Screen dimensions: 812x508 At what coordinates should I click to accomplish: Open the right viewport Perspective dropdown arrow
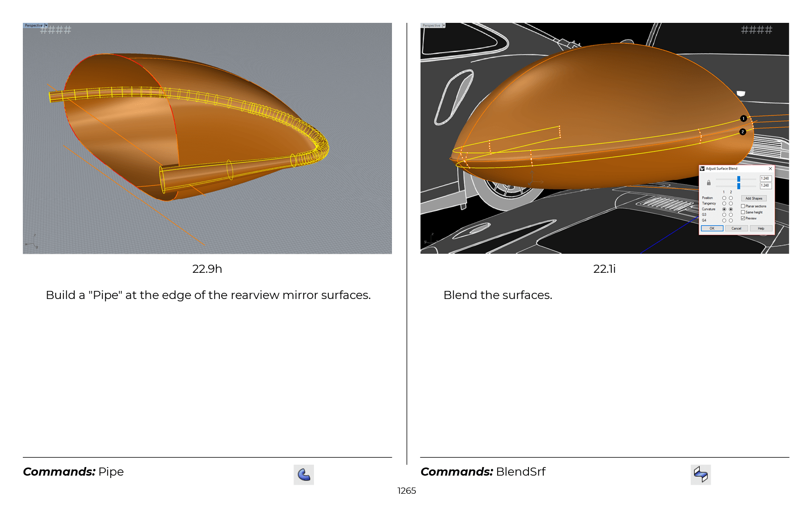tap(443, 26)
